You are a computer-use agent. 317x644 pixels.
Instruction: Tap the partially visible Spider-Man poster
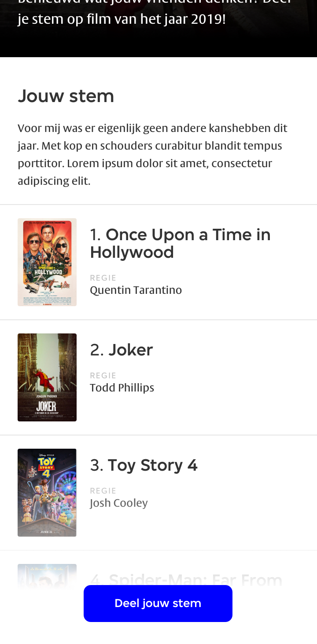coord(47,574)
